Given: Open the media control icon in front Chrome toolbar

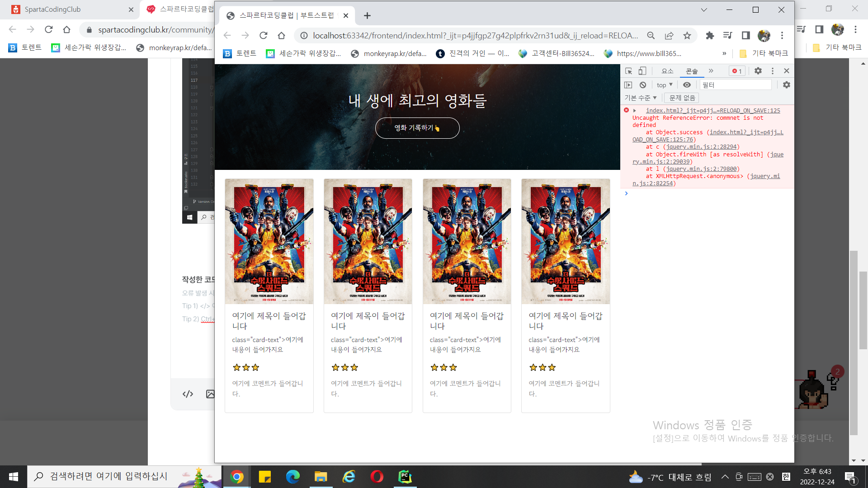Looking at the screenshot, I should click(728, 36).
